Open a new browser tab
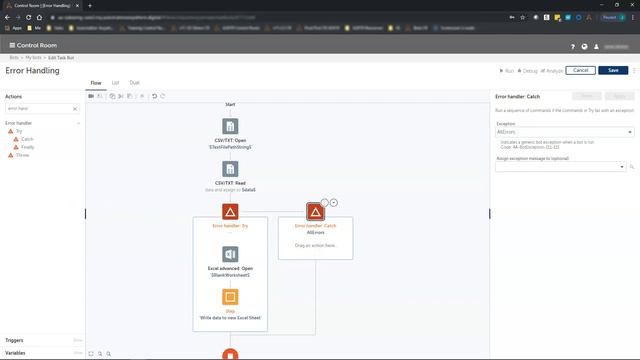Viewport: 640px width, 360px height. point(90,6)
